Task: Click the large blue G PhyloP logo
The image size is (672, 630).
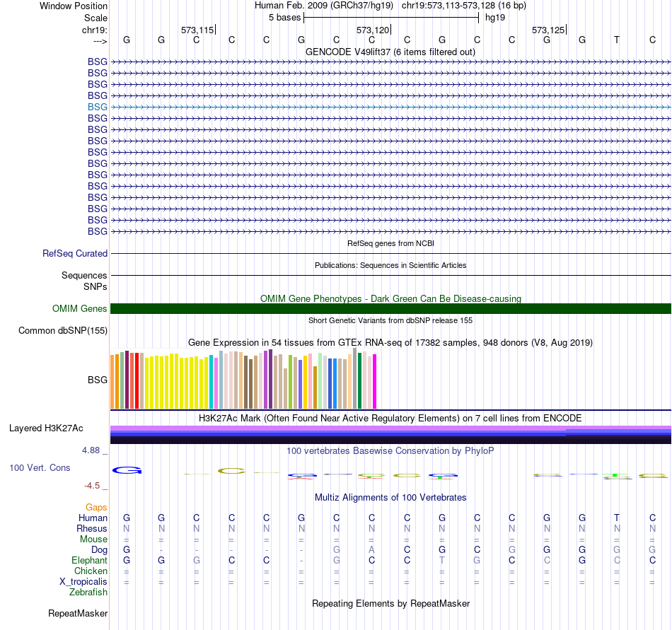Action: click(x=127, y=471)
